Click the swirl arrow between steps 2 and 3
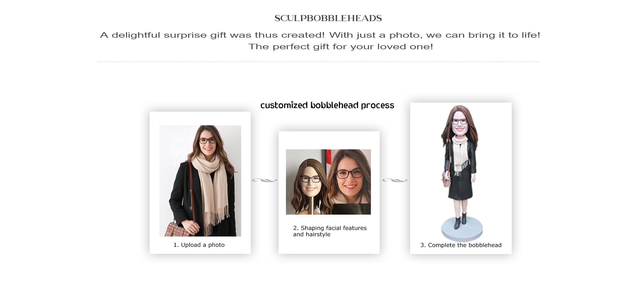 395,180
